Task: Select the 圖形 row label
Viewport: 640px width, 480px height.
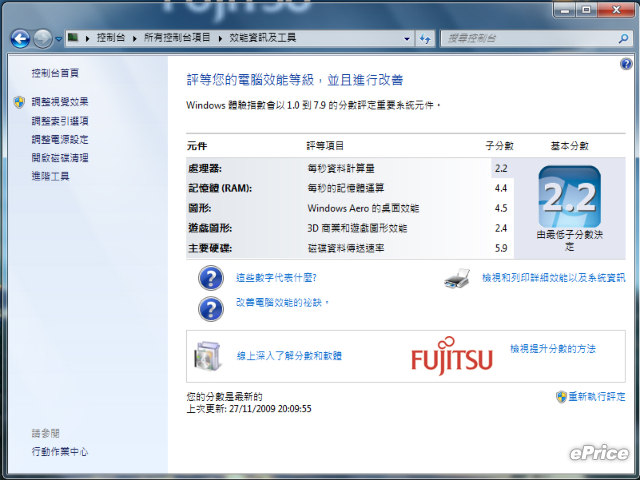Action: click(x=200, y=208)
